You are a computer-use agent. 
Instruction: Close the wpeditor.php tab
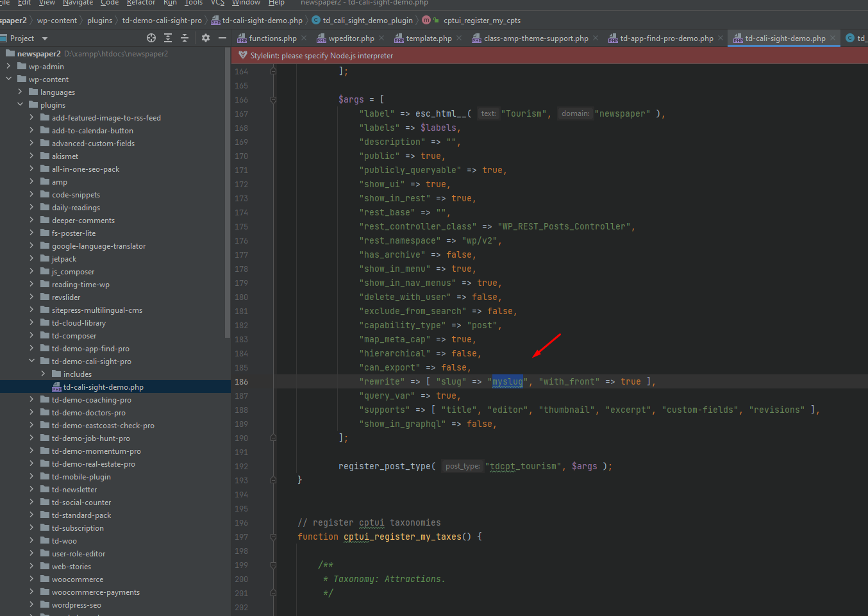tap(381, 38)
